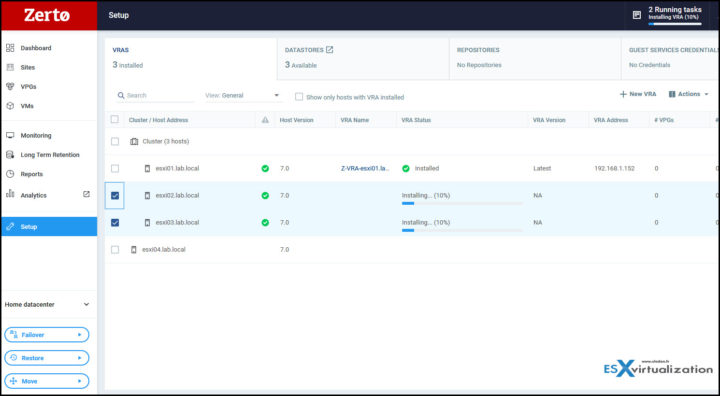Viewport: 720px width, 396px height.
Task: Click the esxi03 installing progress bar
Action: (462, 230)
